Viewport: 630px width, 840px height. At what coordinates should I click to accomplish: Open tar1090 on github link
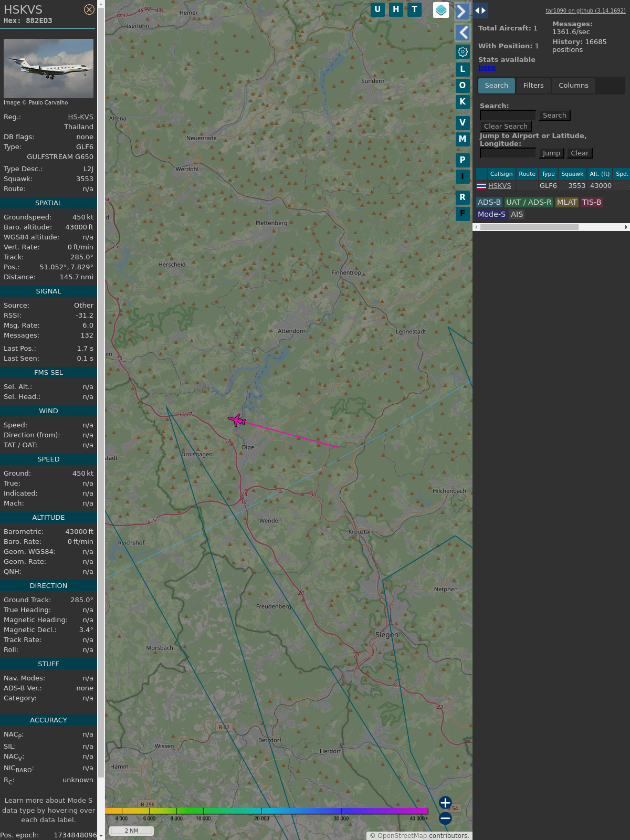[x=585, y=10]
